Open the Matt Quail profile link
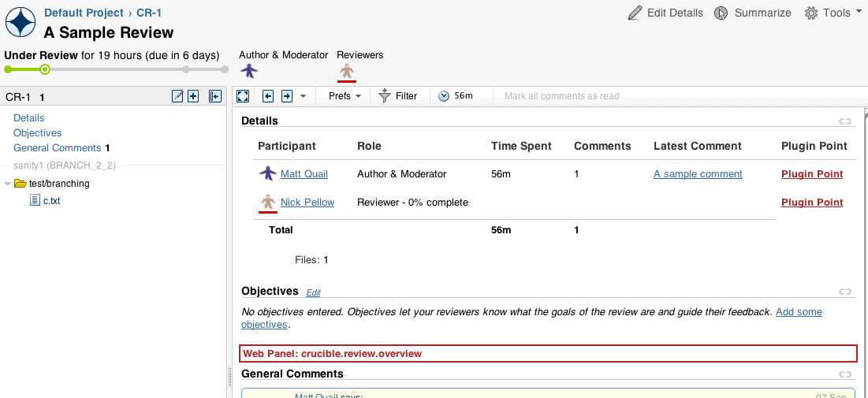The image size is (868, 398). [304, 174]
